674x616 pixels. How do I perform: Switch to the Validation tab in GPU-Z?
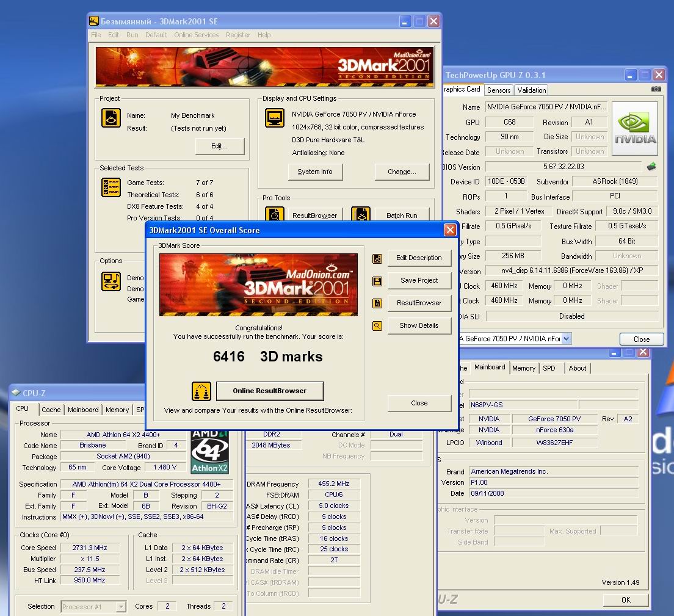coord(532,90)
